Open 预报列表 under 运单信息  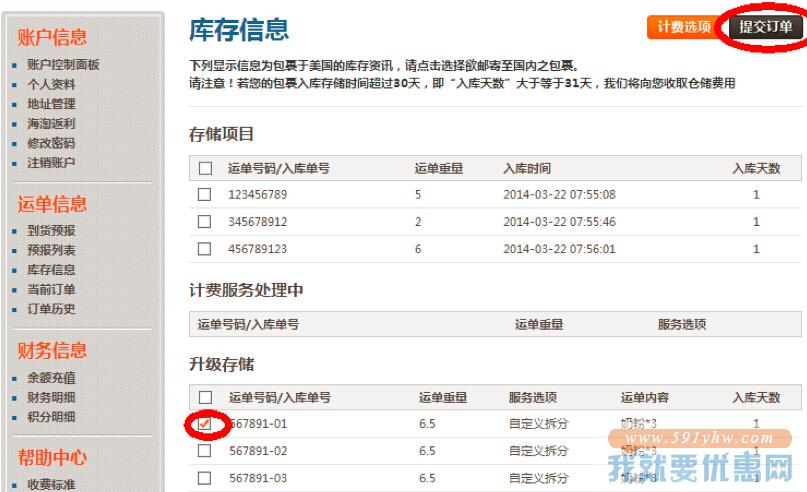(x=51, y=250)
